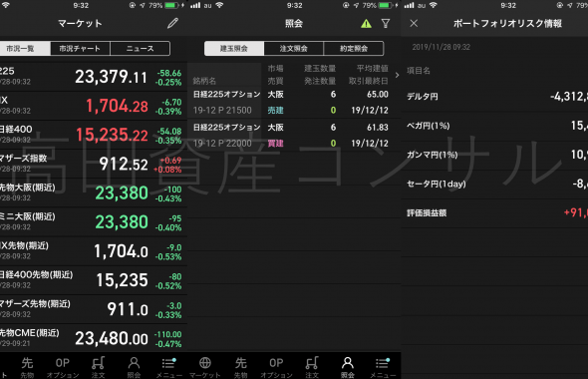
Task: Tap the セータ円(1day) risk row
Action: [x=494, y=184]
